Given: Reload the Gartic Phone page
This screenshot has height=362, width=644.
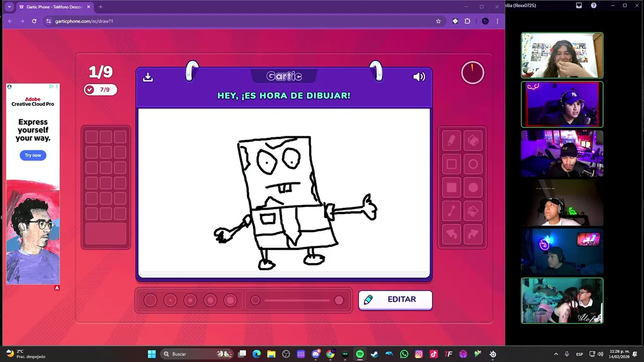Looking at the screenshot, I should pos(34,21).
